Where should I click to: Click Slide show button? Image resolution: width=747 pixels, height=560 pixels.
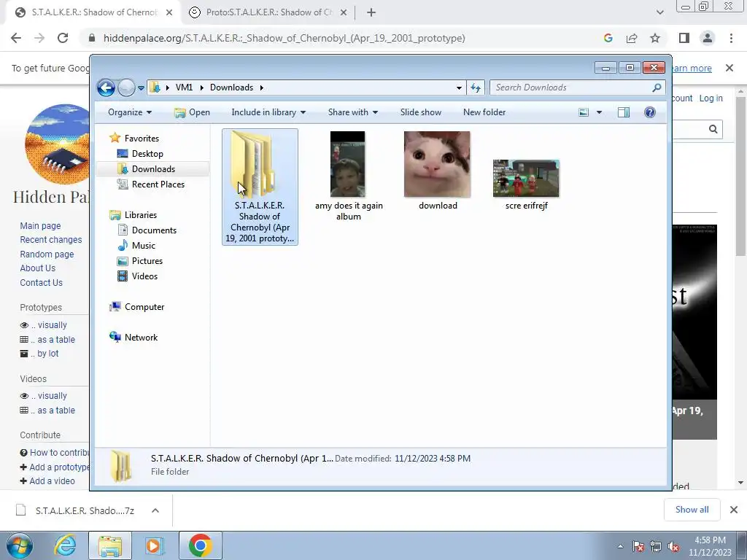click(421, 112)
